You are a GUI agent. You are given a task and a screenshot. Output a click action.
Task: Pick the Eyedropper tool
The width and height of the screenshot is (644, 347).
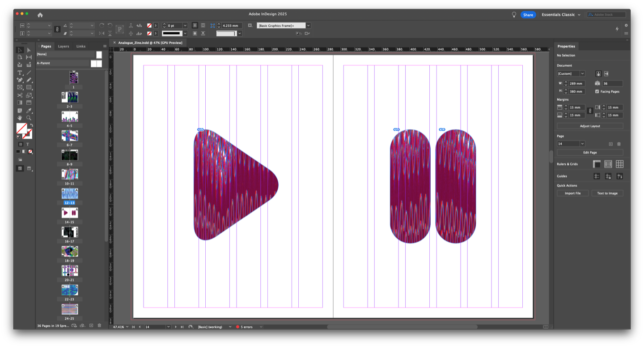click(29, 111)
